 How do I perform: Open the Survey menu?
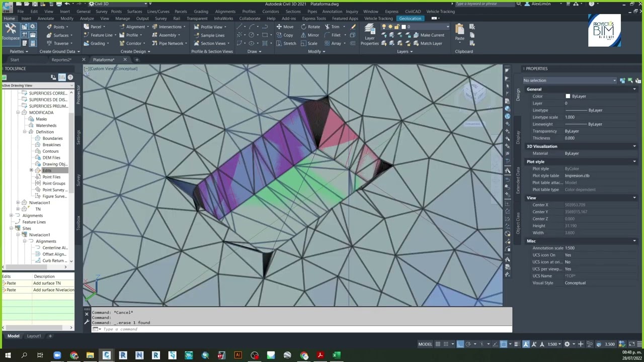tap(101, 11)
